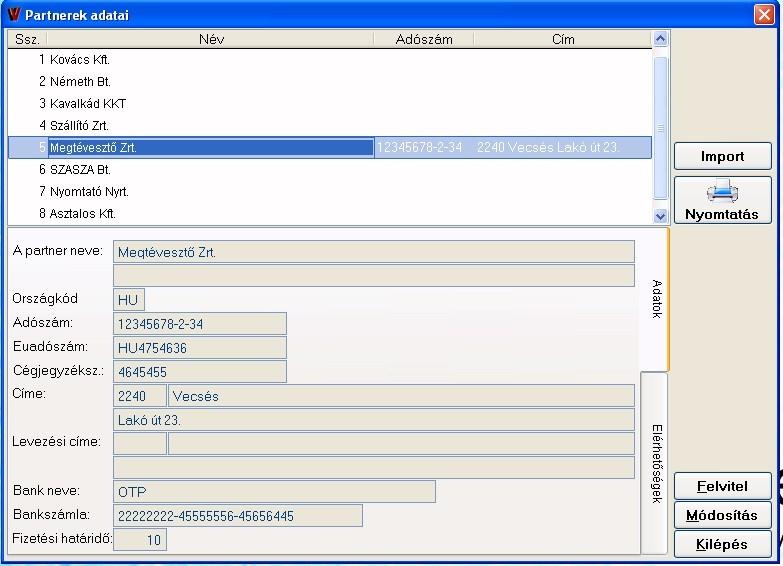Click the city field showing Vecsés
Image resolution: width=783 pixels, height=566 pixels.
pos(401,396)
